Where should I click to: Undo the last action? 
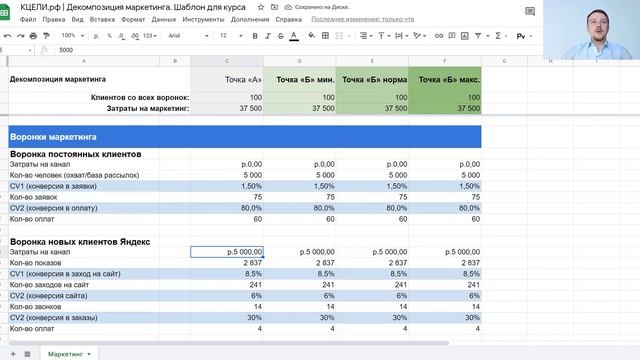(7, 36)
